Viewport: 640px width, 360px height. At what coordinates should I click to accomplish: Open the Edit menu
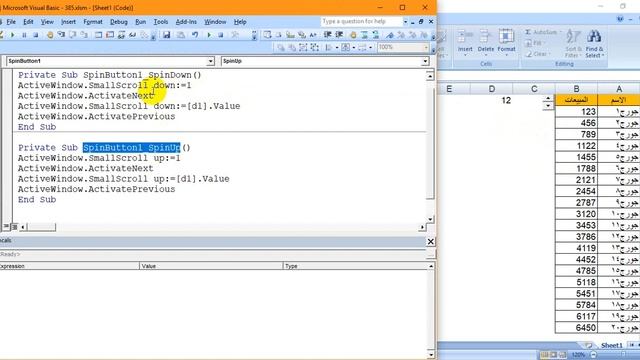click(28, 22)
